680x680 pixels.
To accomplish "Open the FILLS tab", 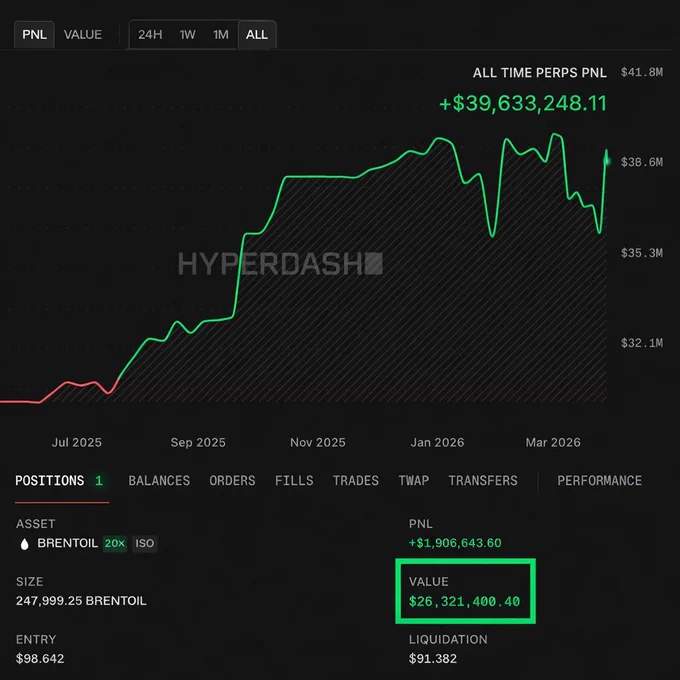I will (x=294, y=481).
